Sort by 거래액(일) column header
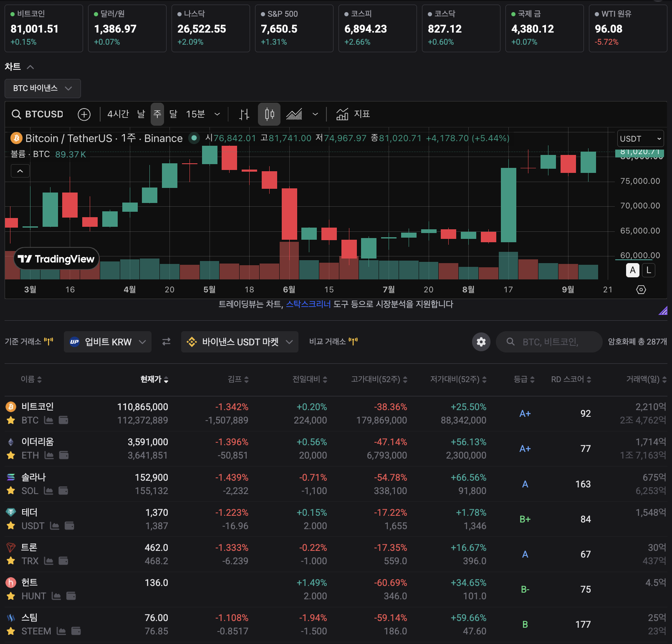The width and height of the screenshot is (672, 644). pyautogui.click(x=646, y=379)
